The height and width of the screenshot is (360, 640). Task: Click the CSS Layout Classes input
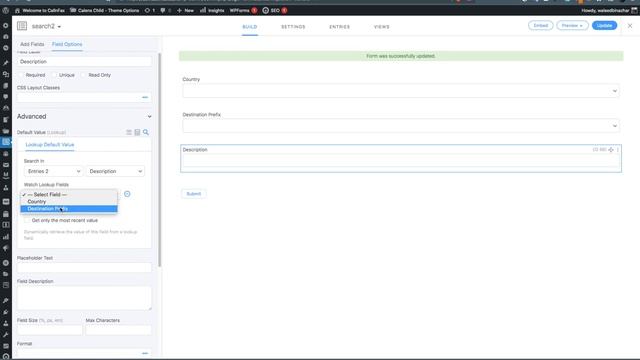click(84, 98)
